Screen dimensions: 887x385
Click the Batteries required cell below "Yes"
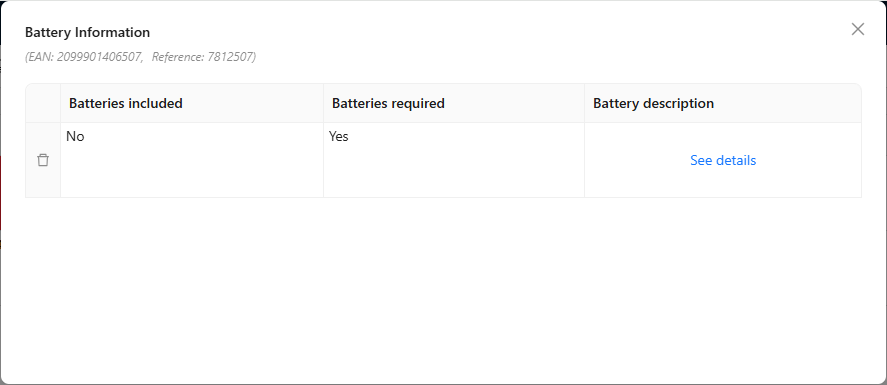coord(454,170)
